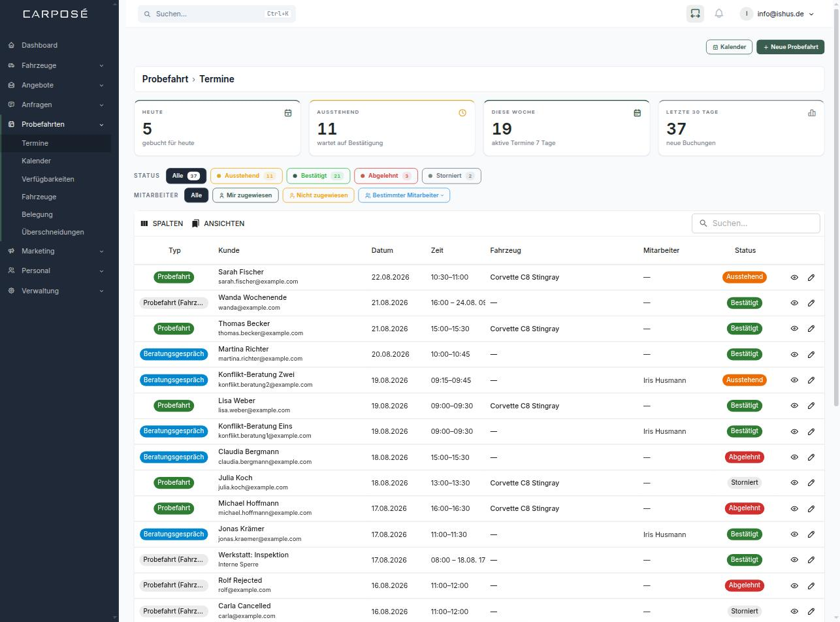
Task: Edit the Lisa Weber booking
Action: pos(811,406)
